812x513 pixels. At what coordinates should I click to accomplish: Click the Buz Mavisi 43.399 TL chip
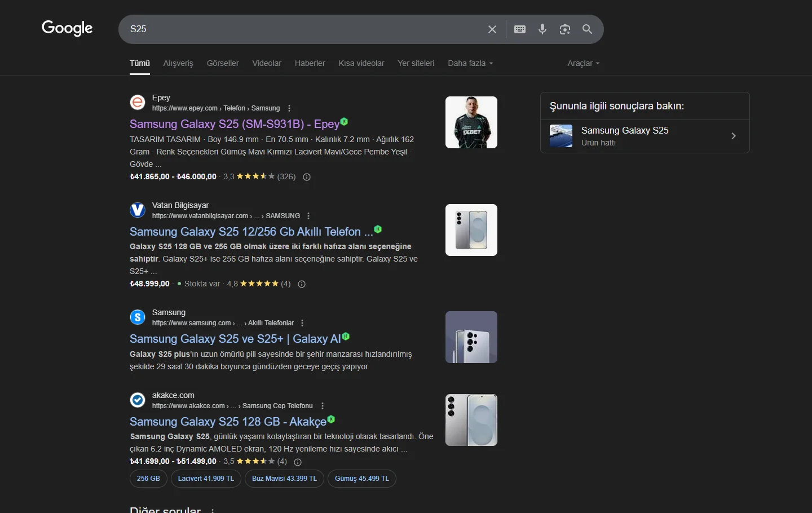click(284, 479)
